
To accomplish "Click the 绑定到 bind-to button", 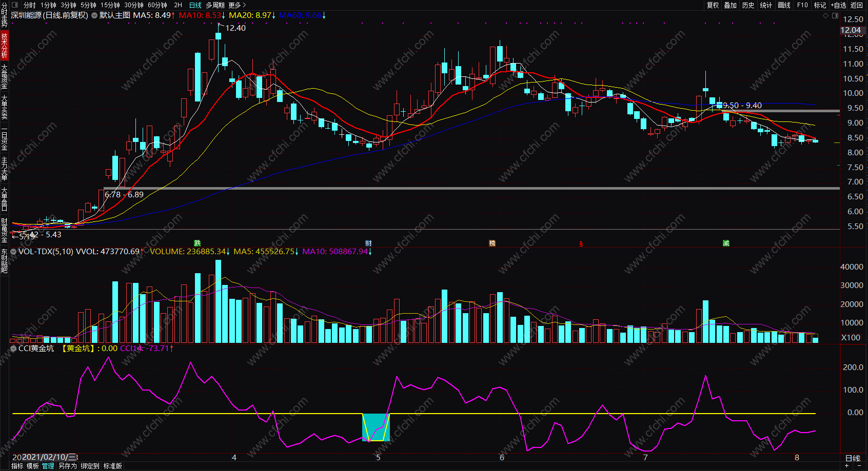I will (90, 466).
